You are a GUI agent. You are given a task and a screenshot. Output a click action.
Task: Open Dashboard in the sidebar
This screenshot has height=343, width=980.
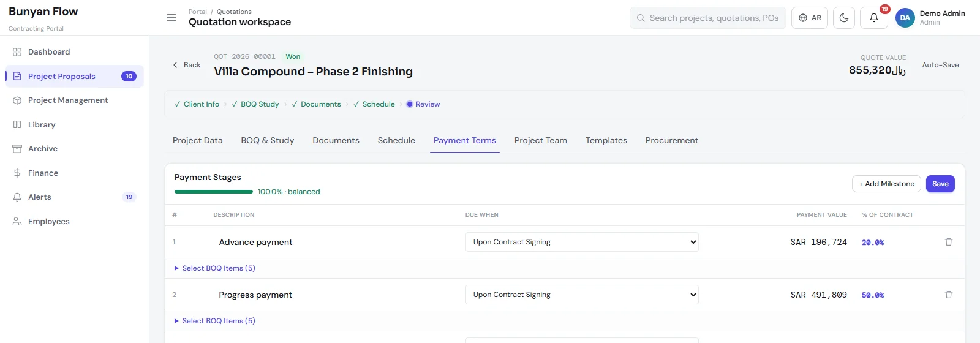pyautogui.click(x=74, y=52)
